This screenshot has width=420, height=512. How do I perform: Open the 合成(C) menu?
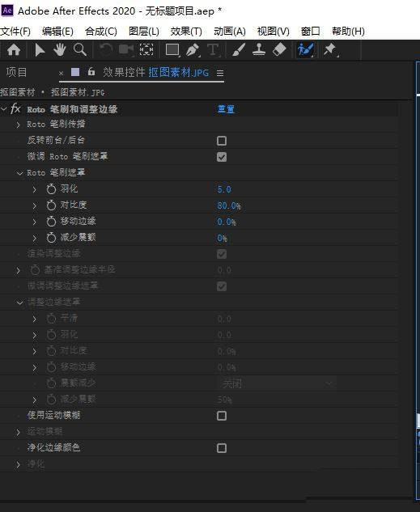coord(101,32)
